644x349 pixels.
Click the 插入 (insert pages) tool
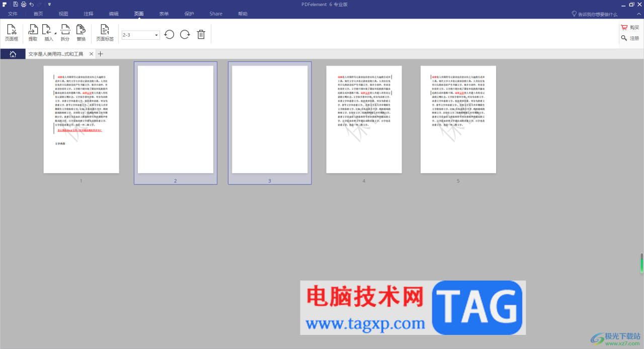click(48, 33)
